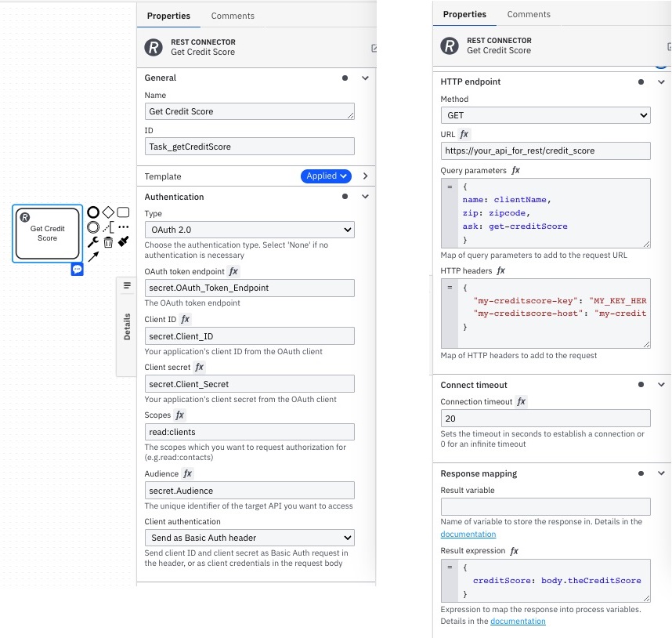Switch to Comments tab in left panel
The height and width of the screenshot is (638, 672).
[x=233, y=16]
